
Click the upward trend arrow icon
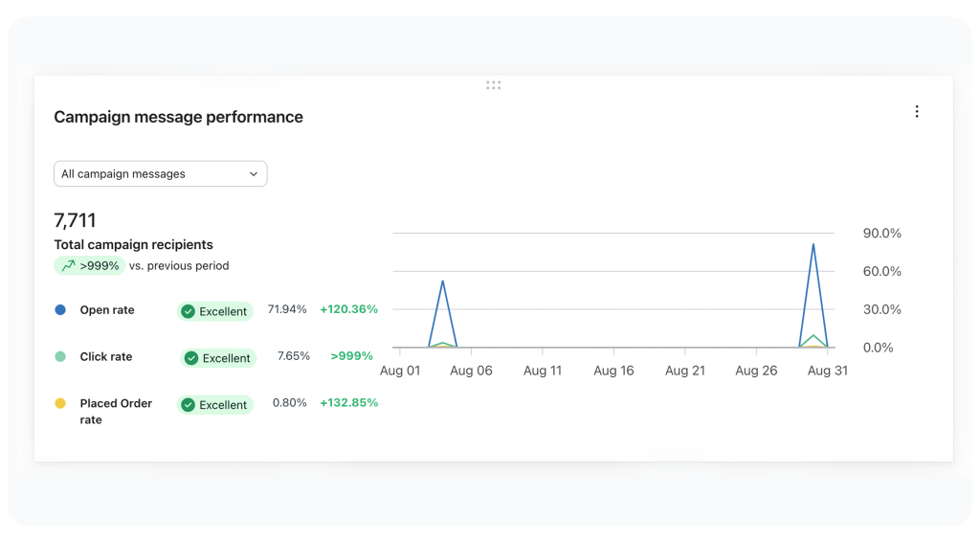68,265
